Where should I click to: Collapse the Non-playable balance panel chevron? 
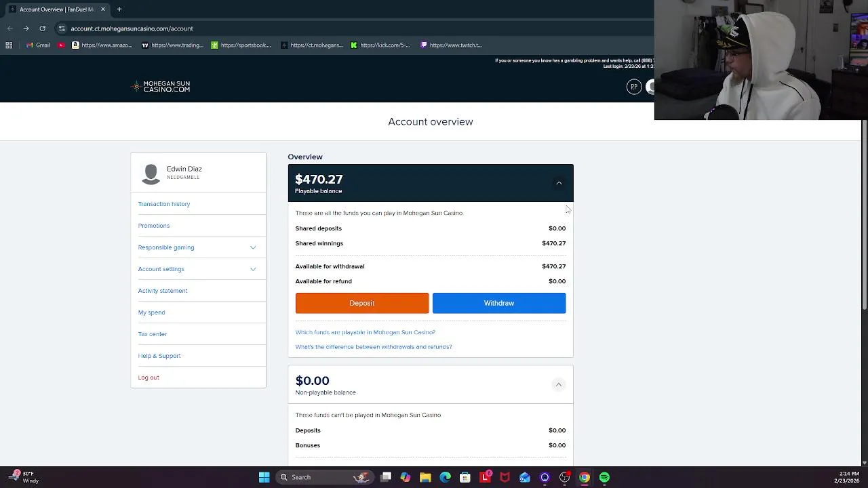(559, 385)
